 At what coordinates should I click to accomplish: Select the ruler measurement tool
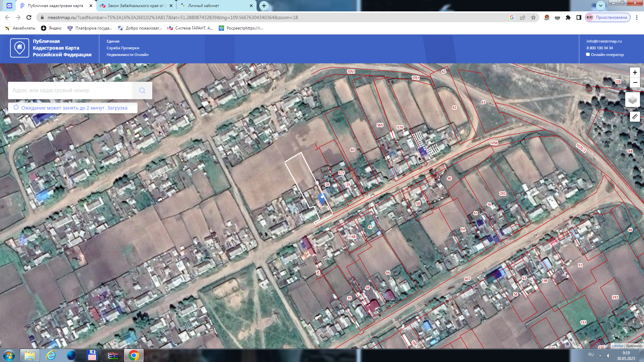635,117
